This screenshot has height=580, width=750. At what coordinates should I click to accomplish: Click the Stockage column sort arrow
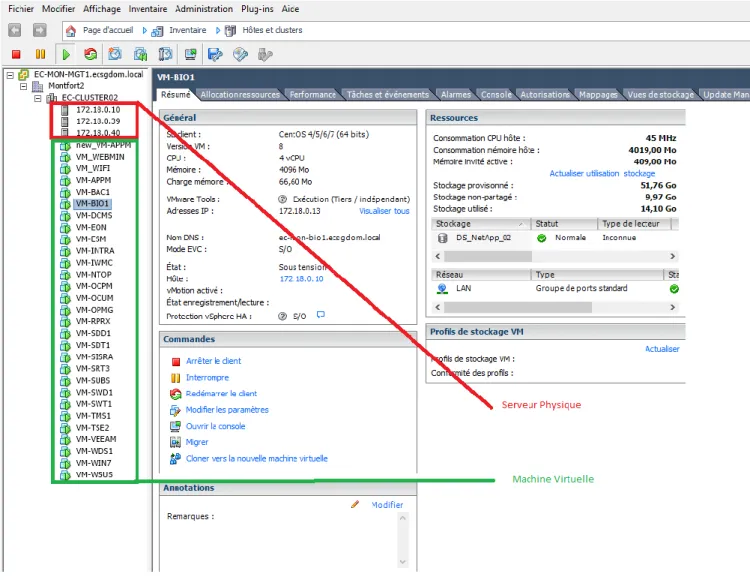point(522,224)
